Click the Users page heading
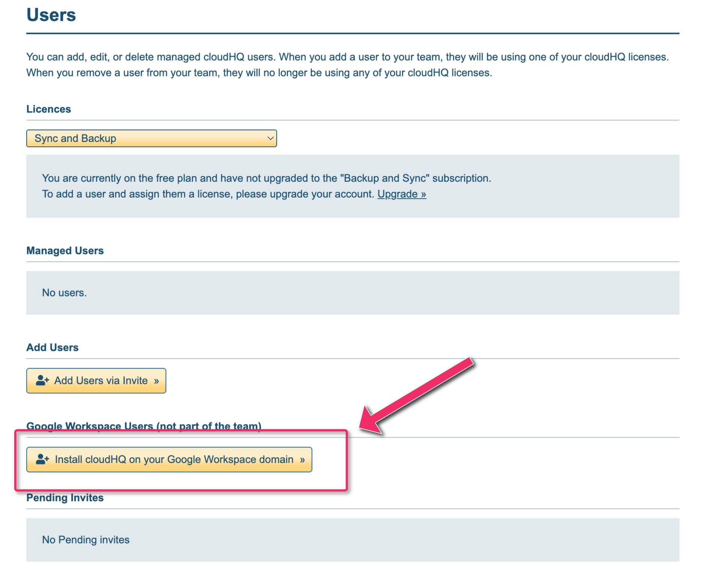The height and width of the screenshot is (588, 702). [x=51, y=15]
